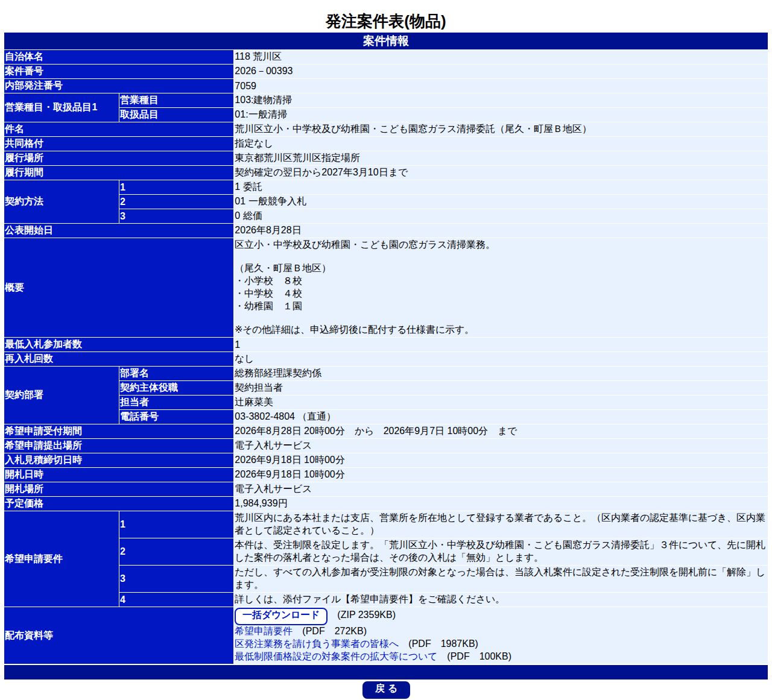Select the 件名 value containing 尾久・町屋Ｂ地区
The height and width of the screenshot is (700, 772).
[x=413, y=129]
